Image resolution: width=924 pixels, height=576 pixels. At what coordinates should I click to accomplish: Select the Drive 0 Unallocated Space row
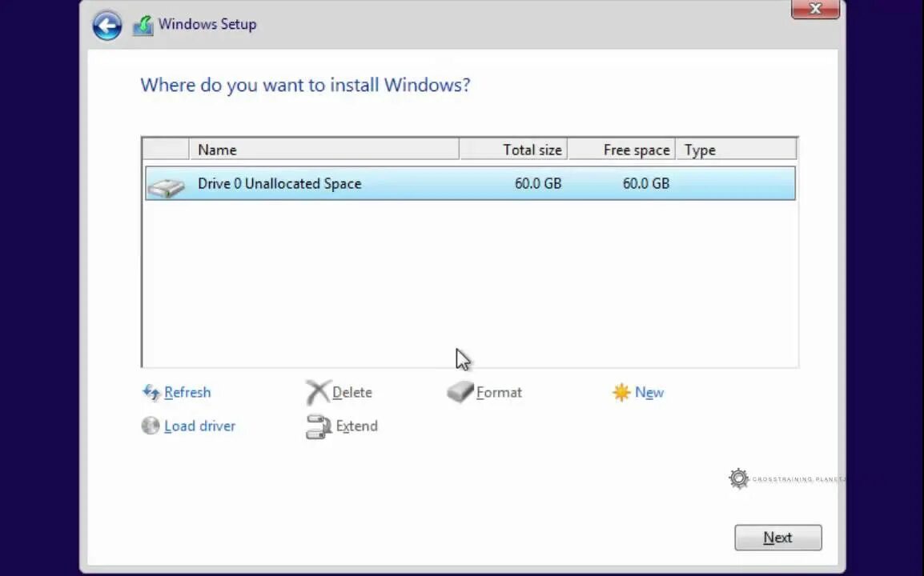[x=470, y=184]
